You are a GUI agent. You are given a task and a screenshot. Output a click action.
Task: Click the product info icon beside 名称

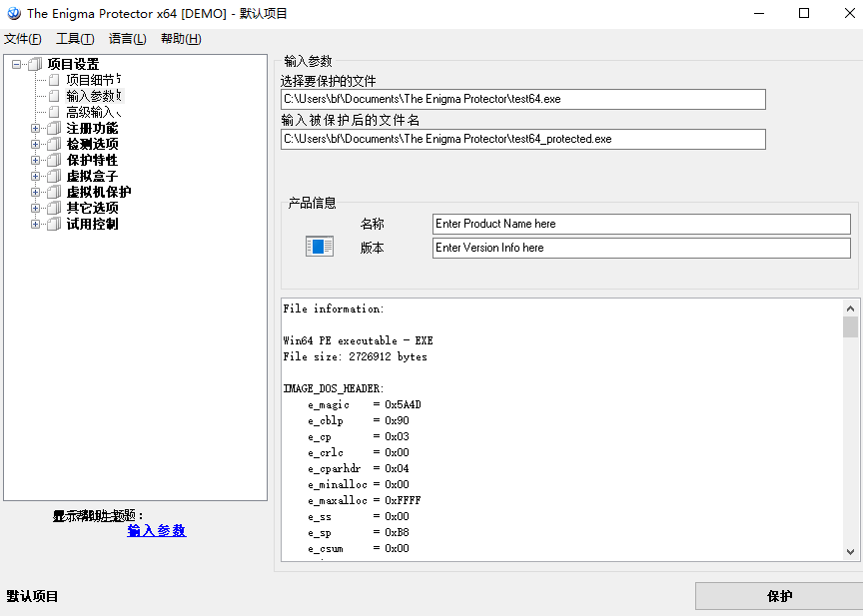[x=320, y=247]
